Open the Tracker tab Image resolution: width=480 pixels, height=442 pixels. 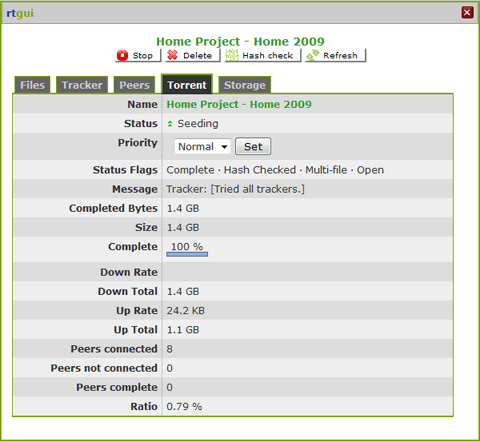82,85
